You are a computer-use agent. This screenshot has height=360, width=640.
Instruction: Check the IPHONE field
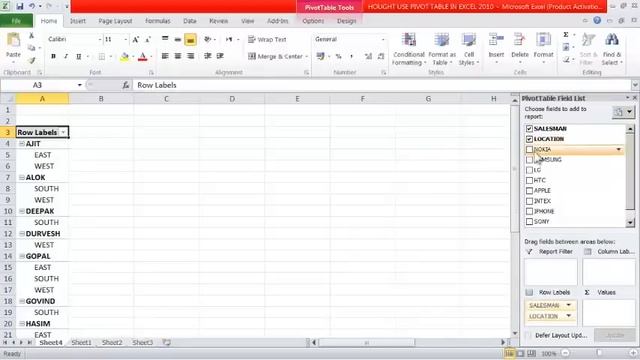click(529, 211)
